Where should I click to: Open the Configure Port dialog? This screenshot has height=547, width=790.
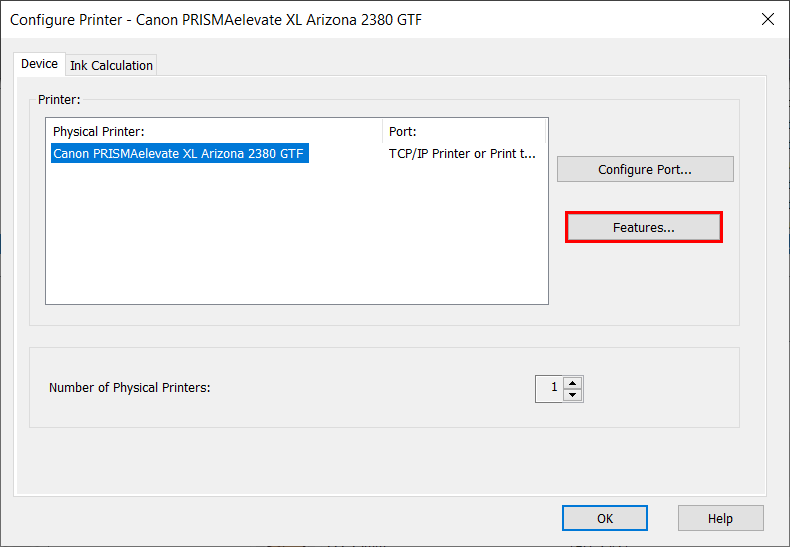click(645, 169)
